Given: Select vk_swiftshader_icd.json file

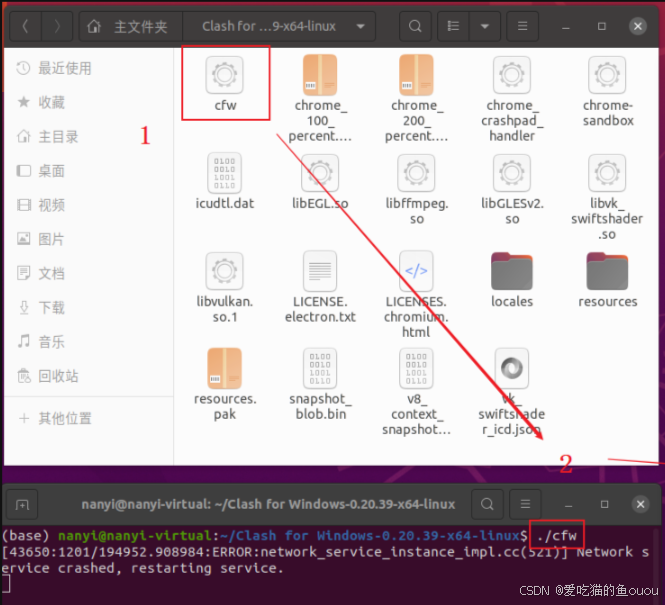Looking at the screenshot, I should point(512,392).
